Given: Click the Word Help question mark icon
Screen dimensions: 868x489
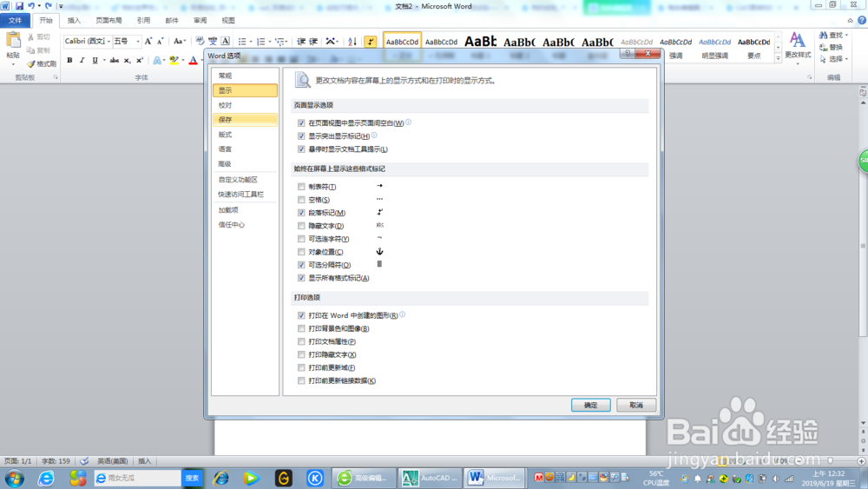Looking at the screenshot, I should click(x=861, y=21).
